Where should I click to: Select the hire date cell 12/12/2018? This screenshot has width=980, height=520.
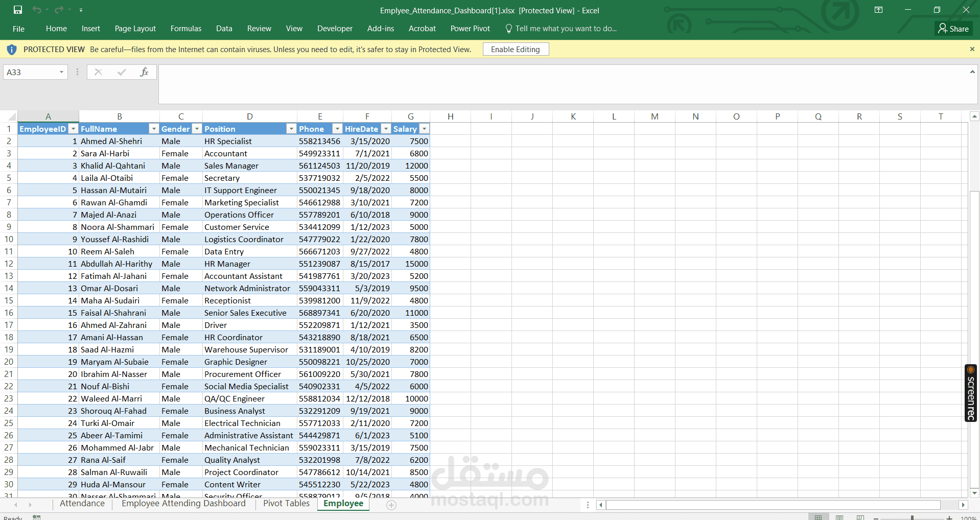(367, 399)
